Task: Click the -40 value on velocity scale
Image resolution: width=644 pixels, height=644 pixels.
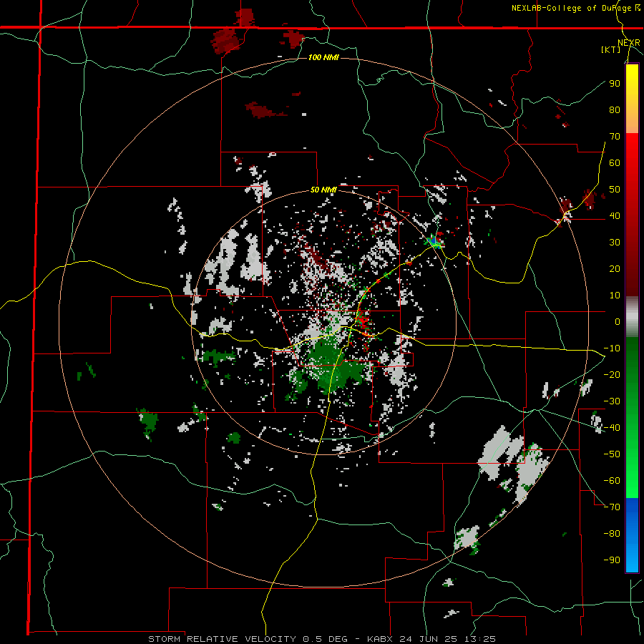Action: pyautogui.click(x=612, y=428)
